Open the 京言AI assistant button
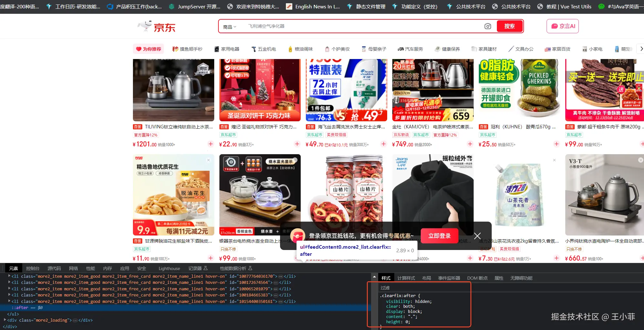This screenshot has width=644, height=330. [x=562, y=26]
